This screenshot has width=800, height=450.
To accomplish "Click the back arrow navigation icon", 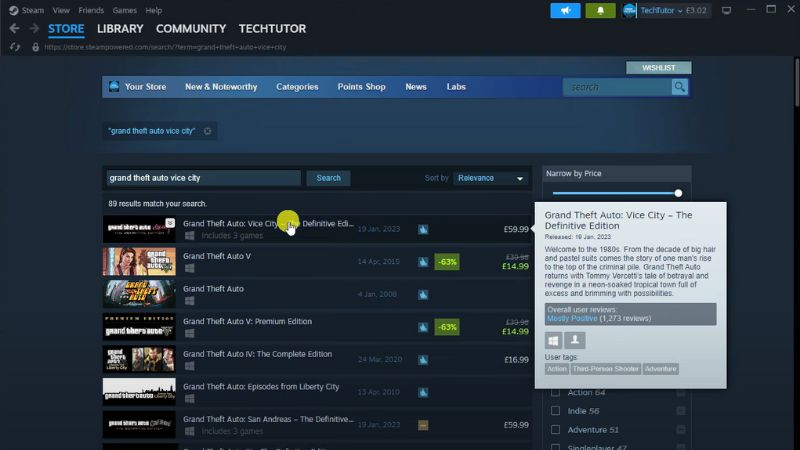I will 14,29.
